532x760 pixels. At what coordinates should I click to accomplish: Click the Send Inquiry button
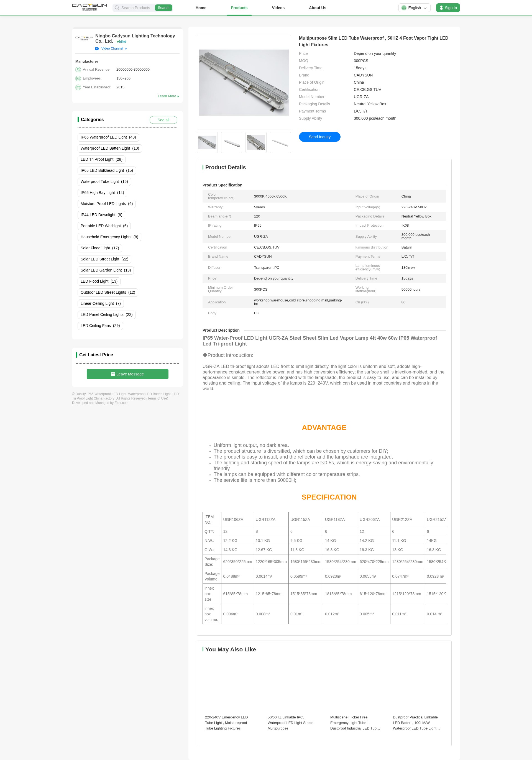coord(319,137)
